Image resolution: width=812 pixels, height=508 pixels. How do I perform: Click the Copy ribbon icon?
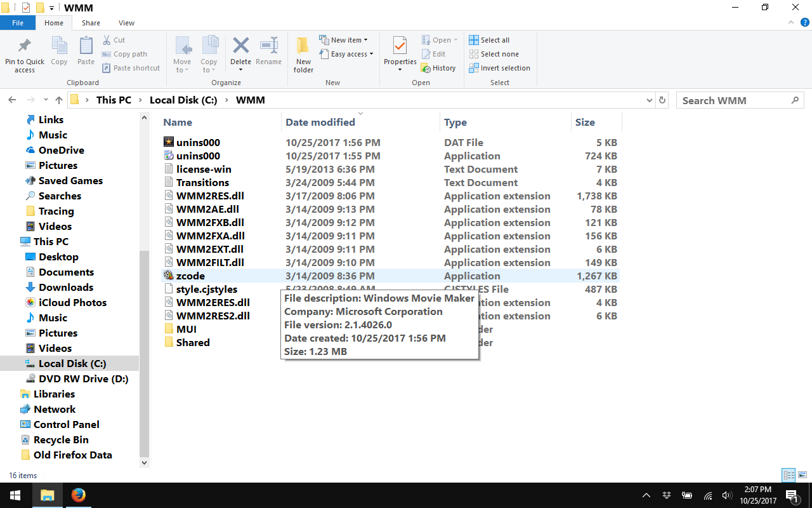[x=59, y=46]
